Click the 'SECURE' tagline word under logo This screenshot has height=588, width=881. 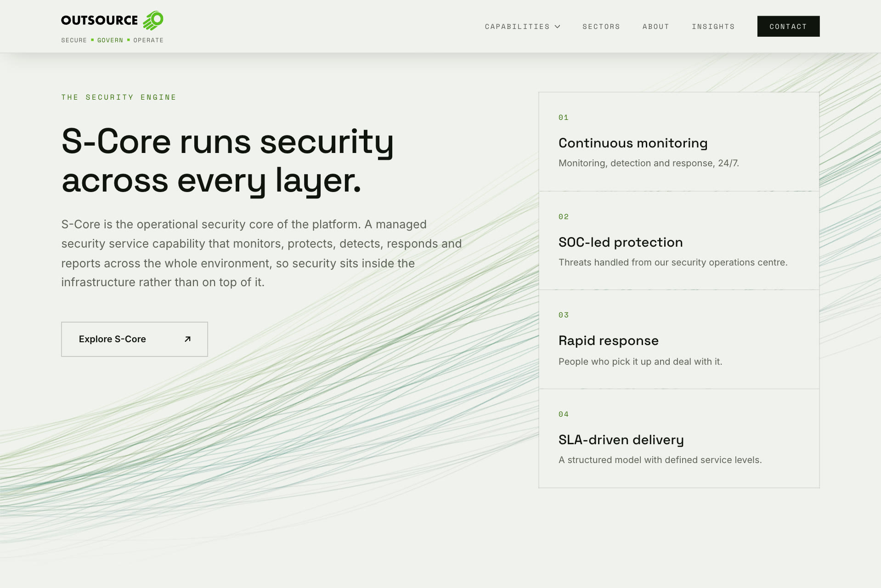[x=74, y=40]
